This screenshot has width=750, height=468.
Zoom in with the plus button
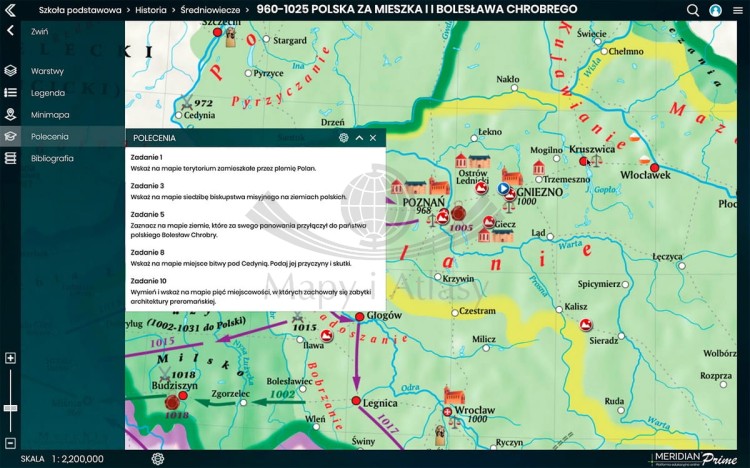pos(10,358)
